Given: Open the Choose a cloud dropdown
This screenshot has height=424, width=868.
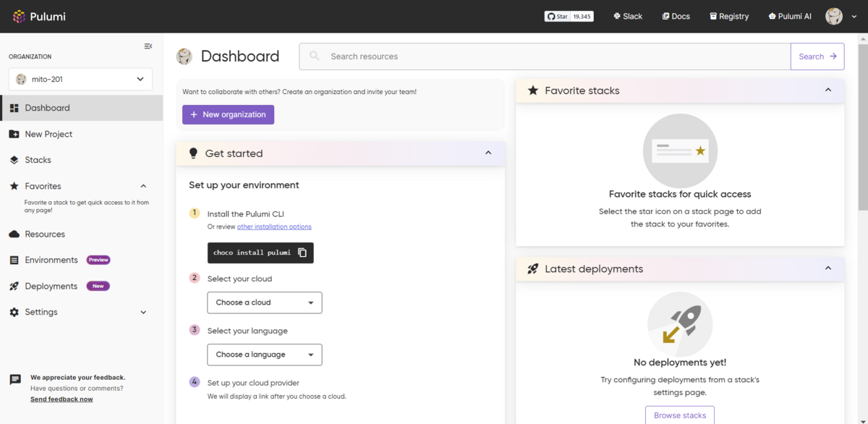Looking at the screenshot, I should 265,302.
